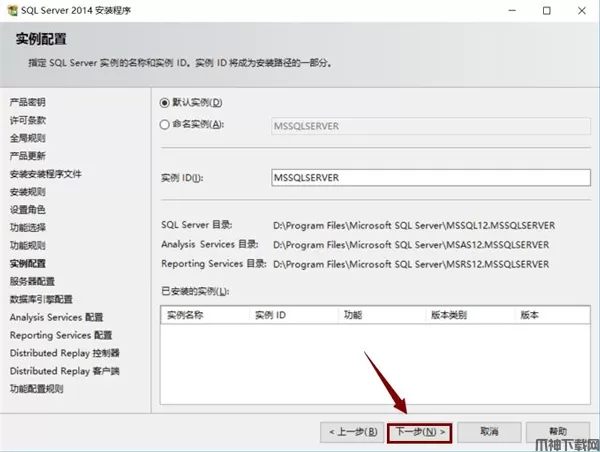The height and width of the screenshot is (452, 600).
Task: Click the Reporting Services 目录 label
Action: 214,264
